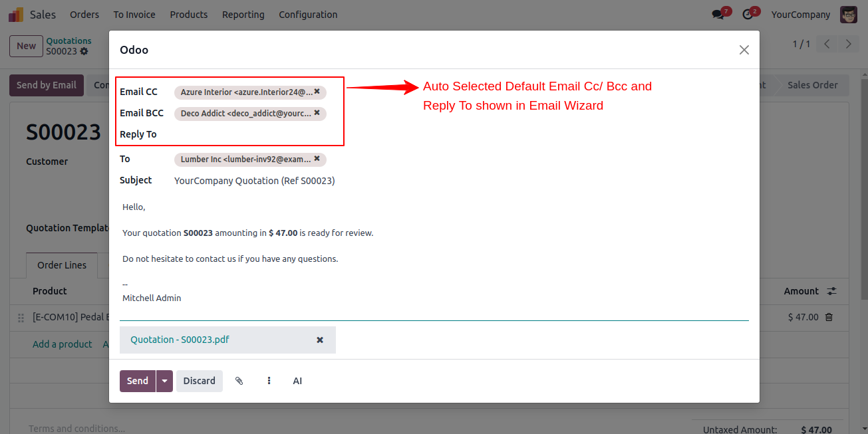
Task: Click the Sales Order status step
Action: (x=812, y=85)
